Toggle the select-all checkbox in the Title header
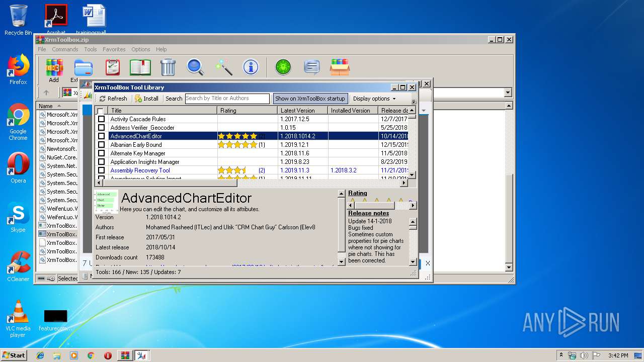 click(x=101, y=111)
